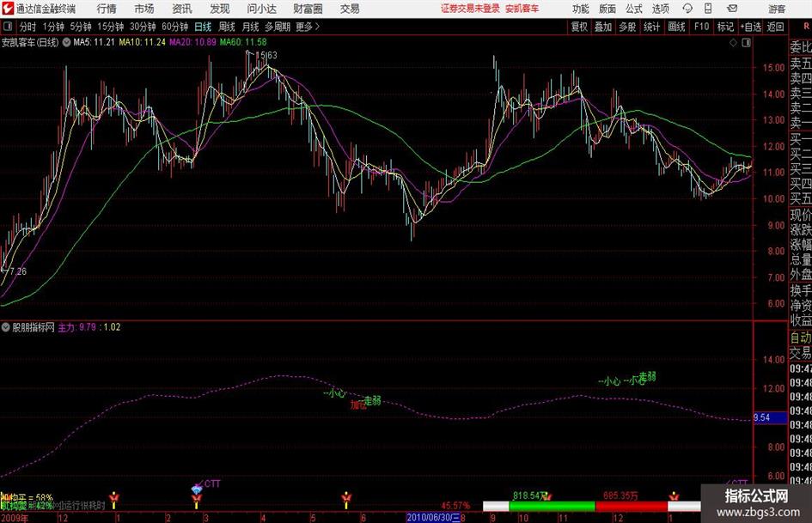Click the 叠加 overlay button
The height and width of the screenshot is (523, 812).
pyautogui.click(x=603, y=27)
